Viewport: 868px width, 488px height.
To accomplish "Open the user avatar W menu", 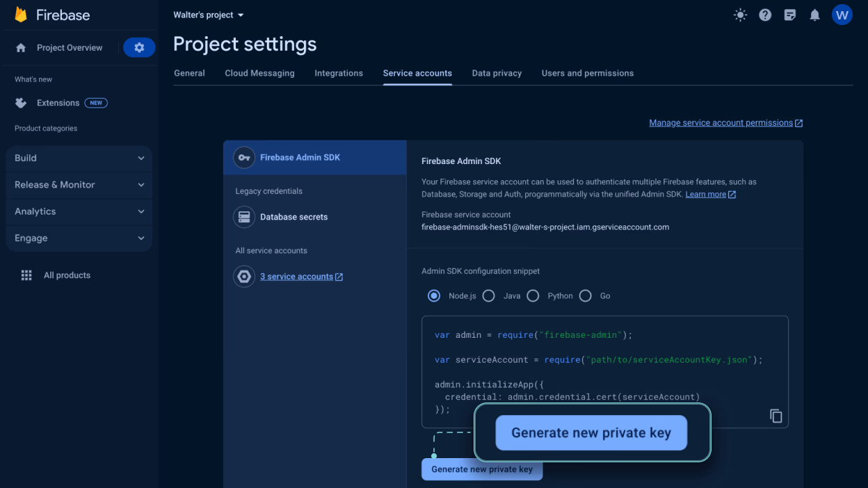I will 842,15.
